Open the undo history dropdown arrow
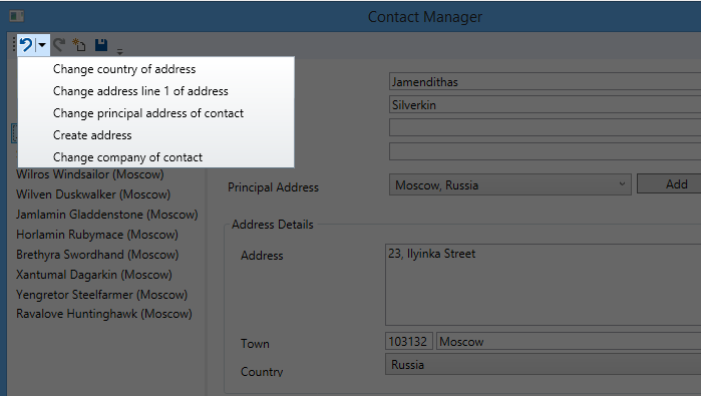701x396 pixels. coord(42,45)
